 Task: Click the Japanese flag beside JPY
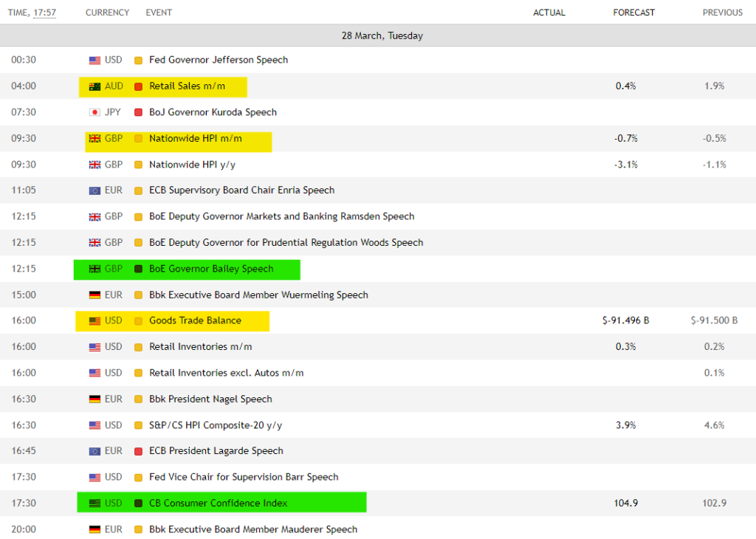94,112
